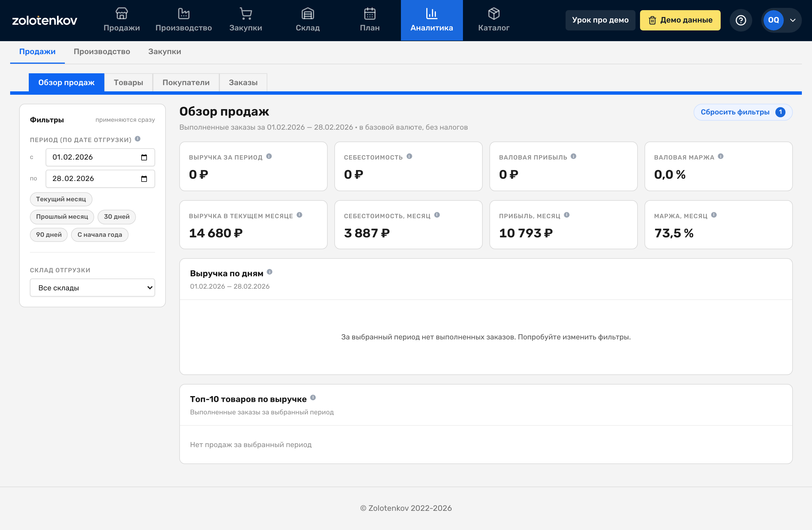
Task: Click info icon beside Топ-10 товаров по выручке
Action: pyautogui.click(x=313, y=397)
